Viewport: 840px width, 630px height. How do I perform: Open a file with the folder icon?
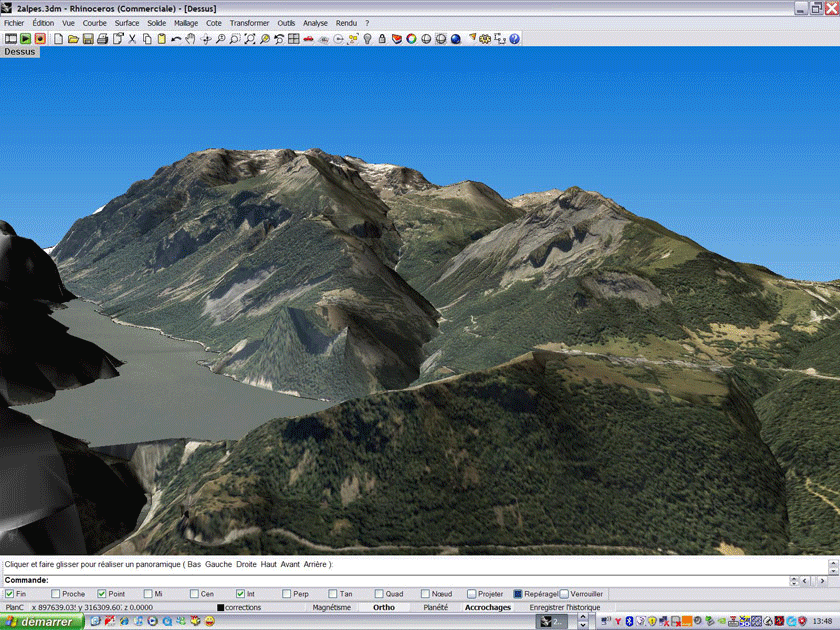[74, 39]
